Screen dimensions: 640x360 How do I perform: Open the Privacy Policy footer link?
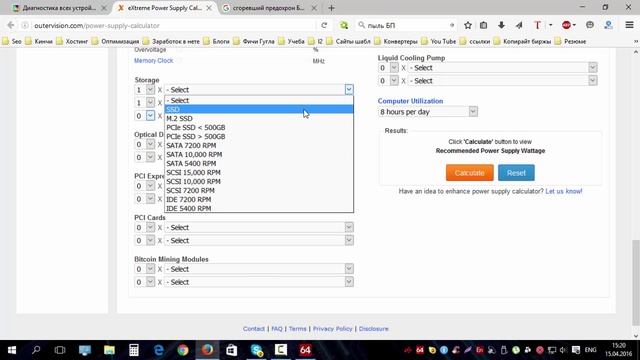332,329
